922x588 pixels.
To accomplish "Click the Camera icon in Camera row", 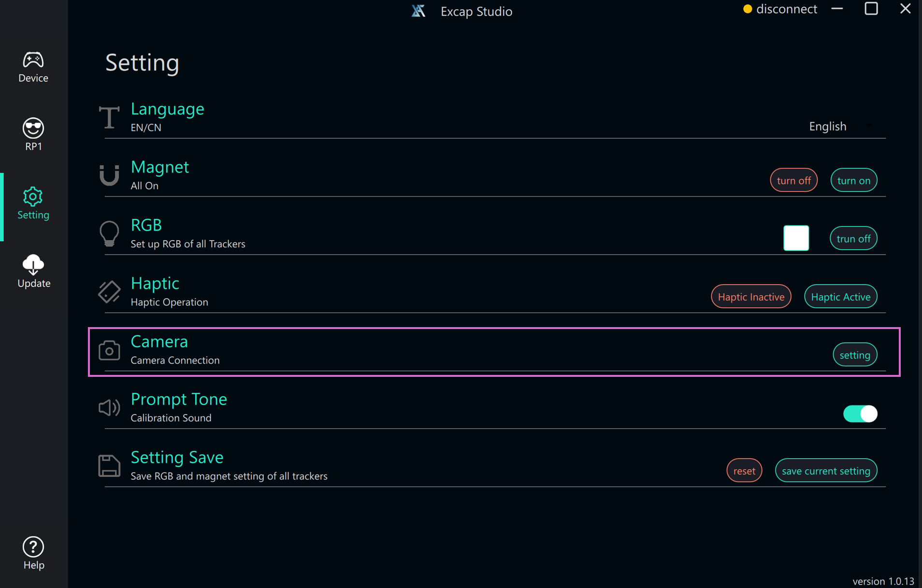I will (109, 350).
